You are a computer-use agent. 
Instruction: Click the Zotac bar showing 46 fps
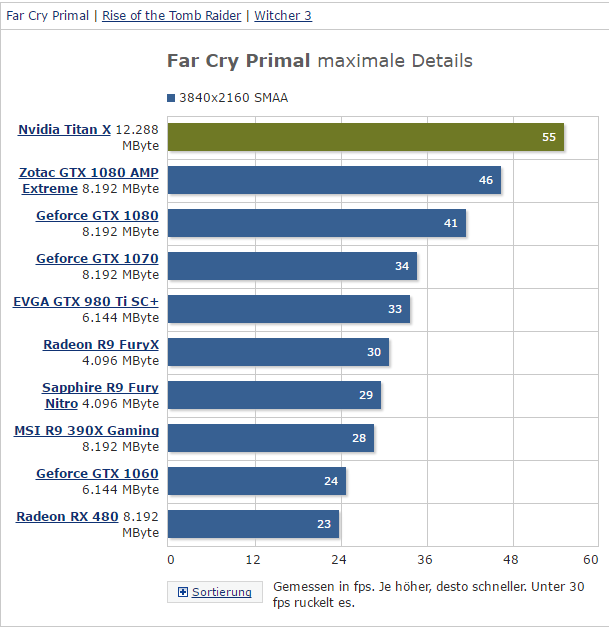coord(334,180)
